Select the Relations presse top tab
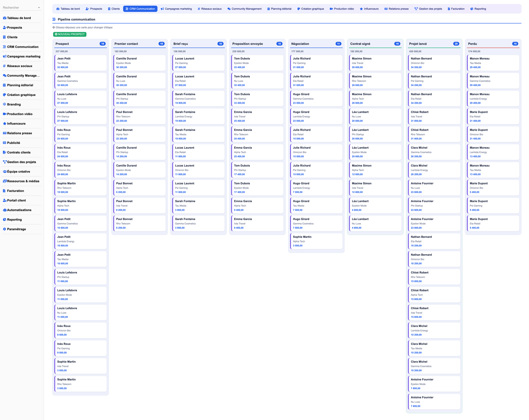 [396, 9]
